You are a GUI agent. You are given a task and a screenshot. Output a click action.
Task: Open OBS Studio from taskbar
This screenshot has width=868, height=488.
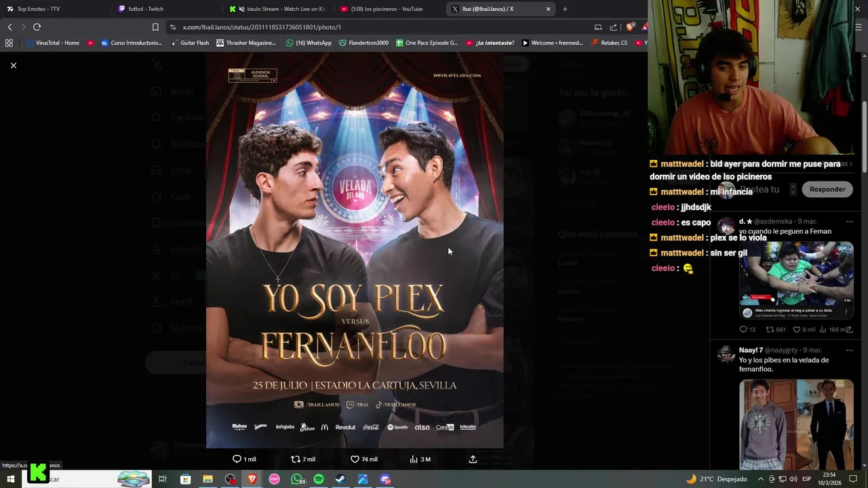pos(230,479)
